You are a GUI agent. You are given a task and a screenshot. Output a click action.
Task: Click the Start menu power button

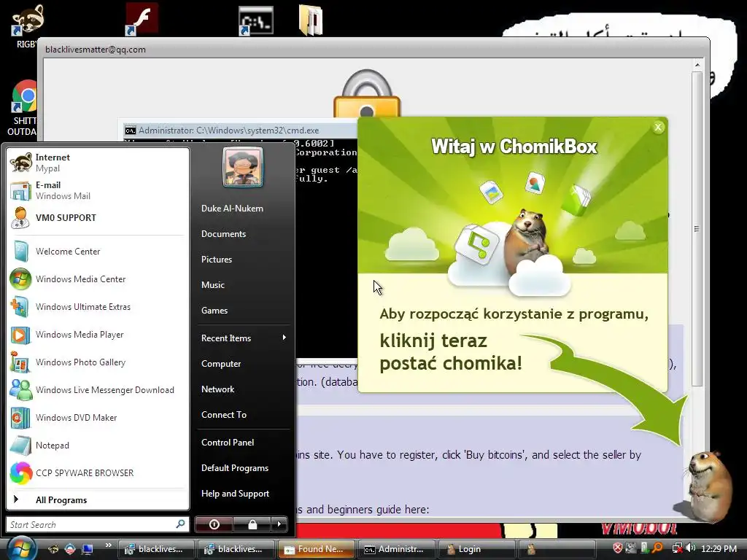pyautogui.click(x=214, y=524)
